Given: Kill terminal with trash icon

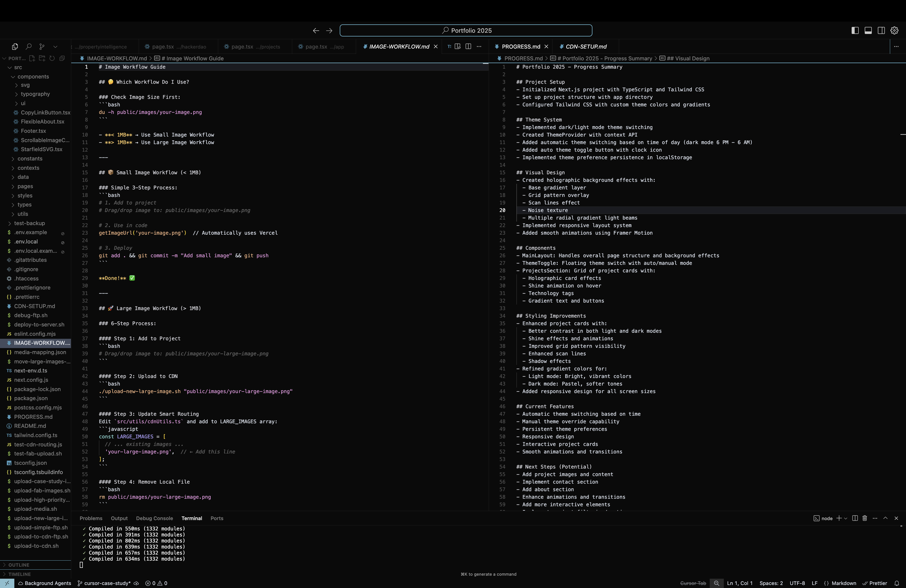Looking at the screenshot, I should [865, 518].
